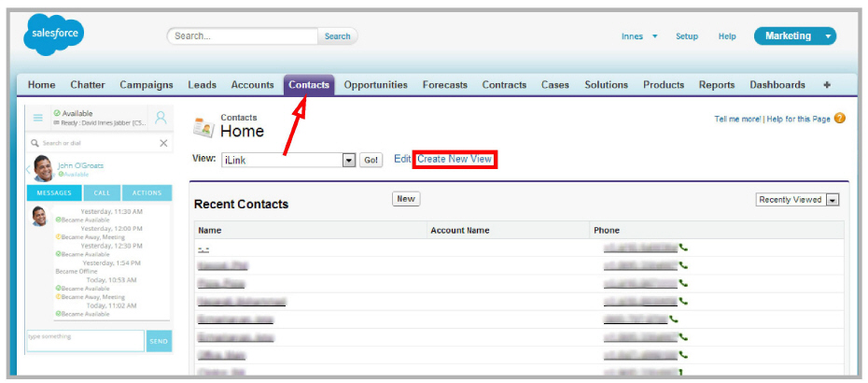Focus the top Search... input field
868x383 pixels.
click(243, 36)
